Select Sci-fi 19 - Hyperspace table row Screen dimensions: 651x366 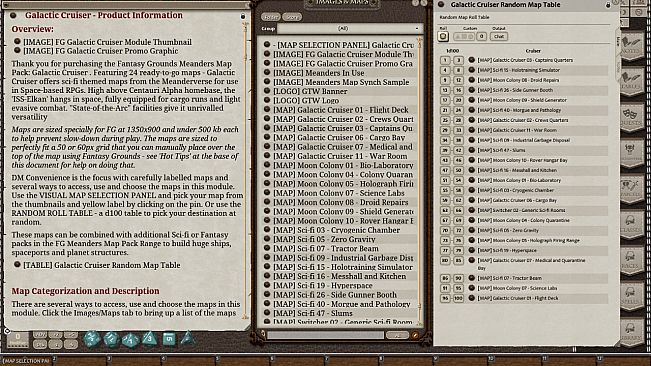523,250
